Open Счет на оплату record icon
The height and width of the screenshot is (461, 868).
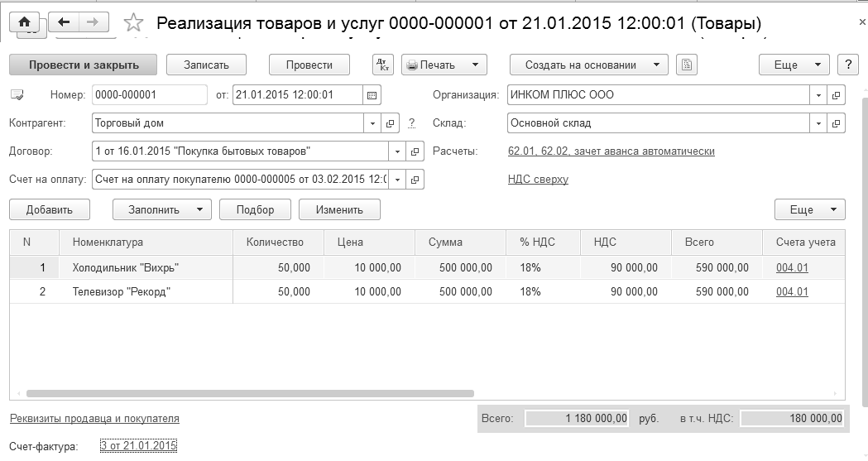(x=415, y=180)
